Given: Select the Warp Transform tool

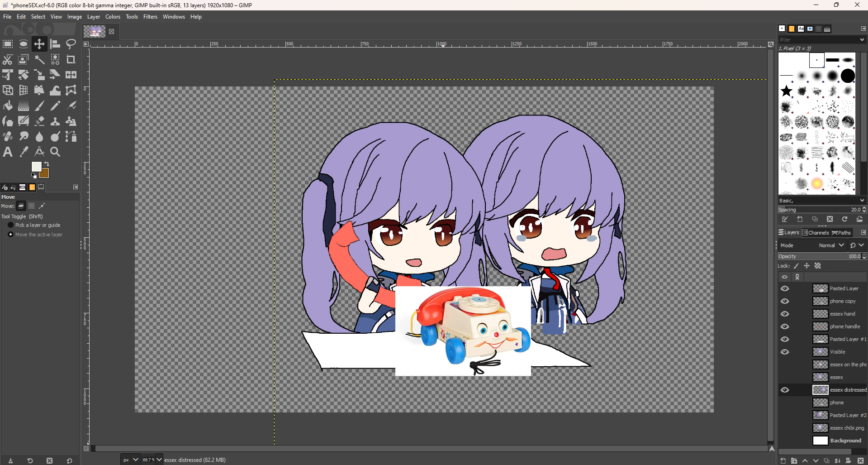Looking at the screenshot, I should [55, 90].
